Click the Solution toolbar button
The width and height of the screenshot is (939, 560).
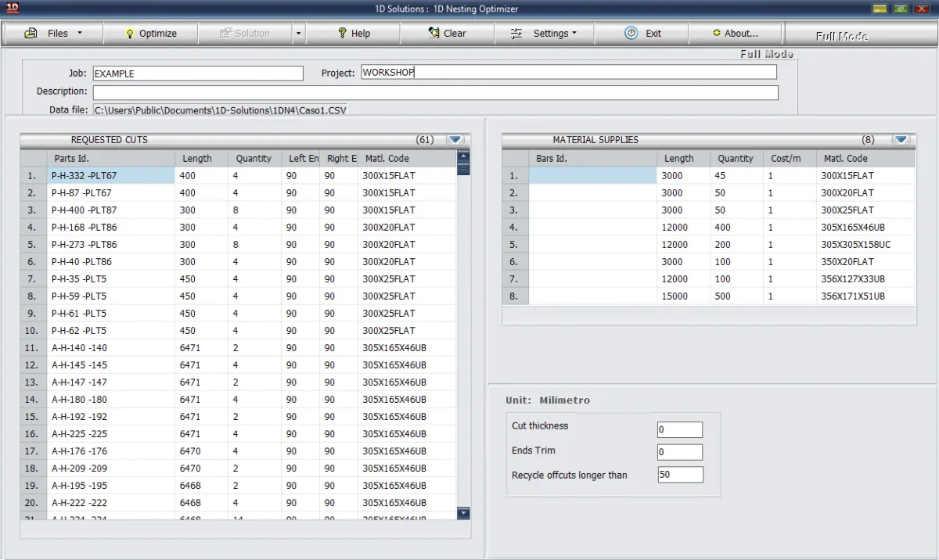coord(245,34)
